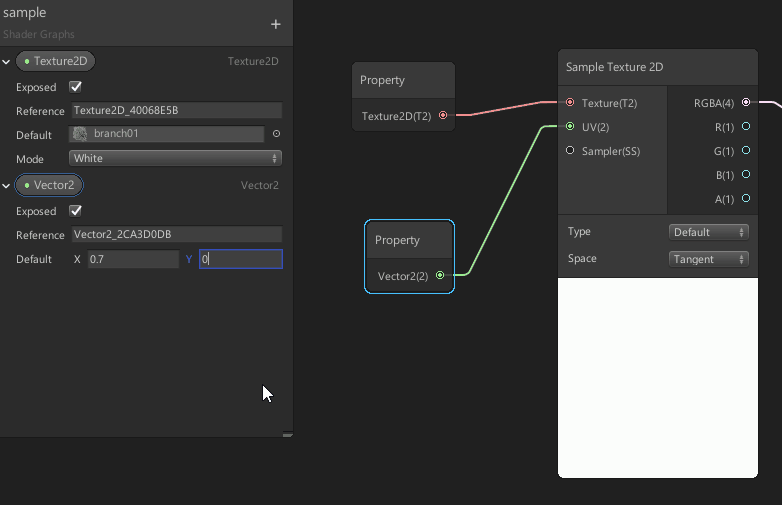
Task: Select Sample Texture 2D node title
Action: click(x=614, y=67)
